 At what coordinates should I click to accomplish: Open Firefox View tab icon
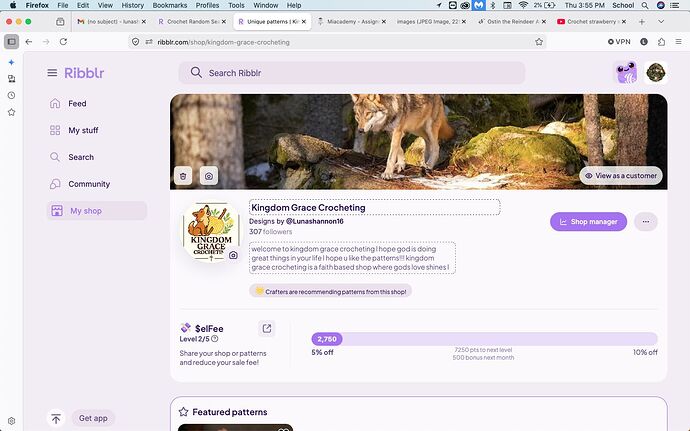pos(60,22)
